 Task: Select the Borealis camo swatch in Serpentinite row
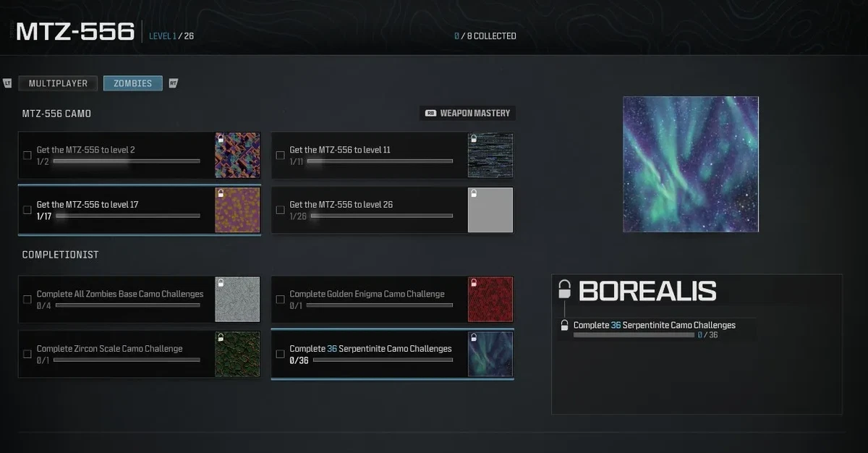490,354
